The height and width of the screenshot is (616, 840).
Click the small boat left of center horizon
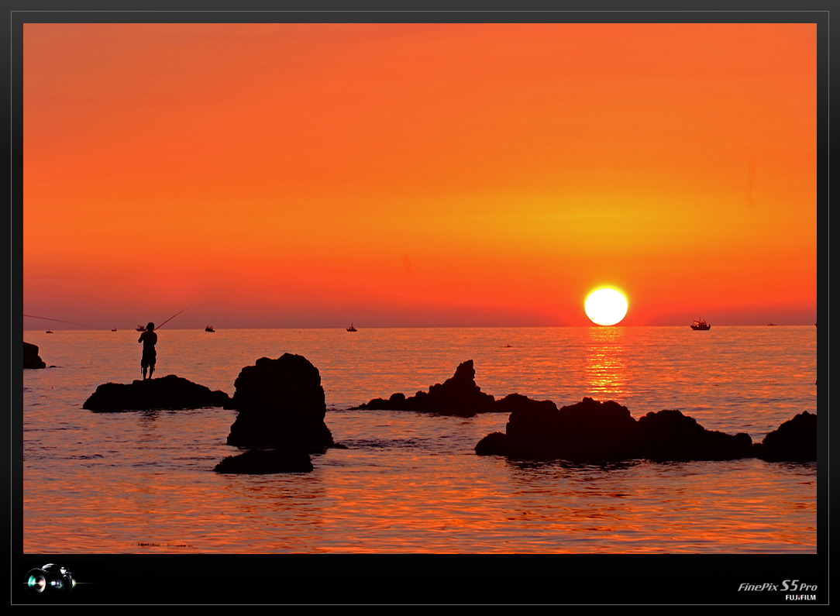pyautogui.click(x=209, y=329)
